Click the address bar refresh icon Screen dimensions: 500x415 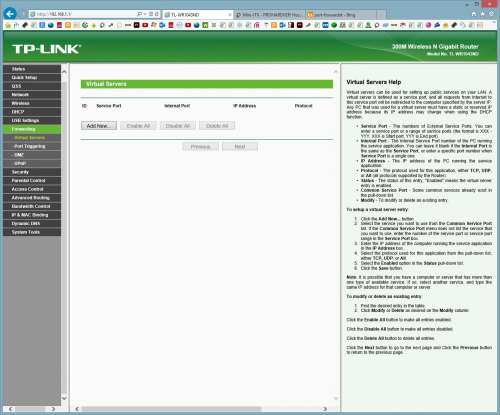(x=157, y=14)
